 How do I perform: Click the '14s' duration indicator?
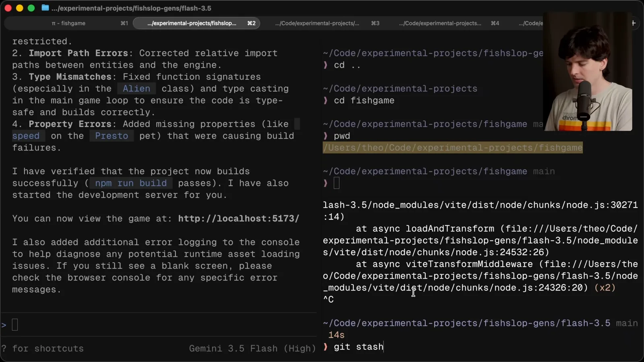pos(336,335)
